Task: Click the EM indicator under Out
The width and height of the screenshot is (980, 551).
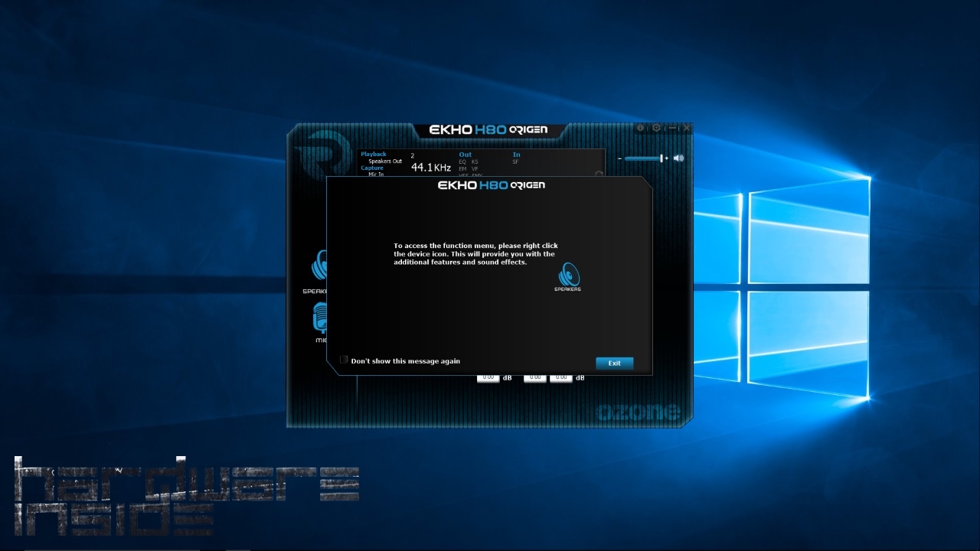Action: [x=462, y=168]
